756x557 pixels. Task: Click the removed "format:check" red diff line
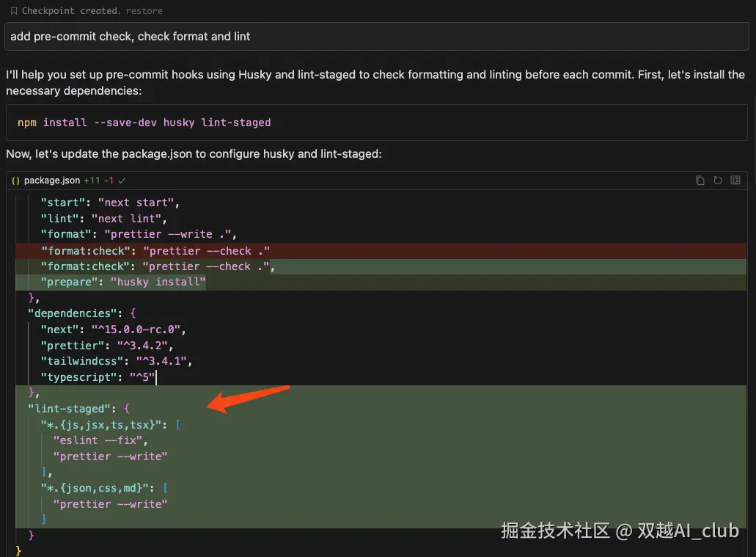point(381,250)
